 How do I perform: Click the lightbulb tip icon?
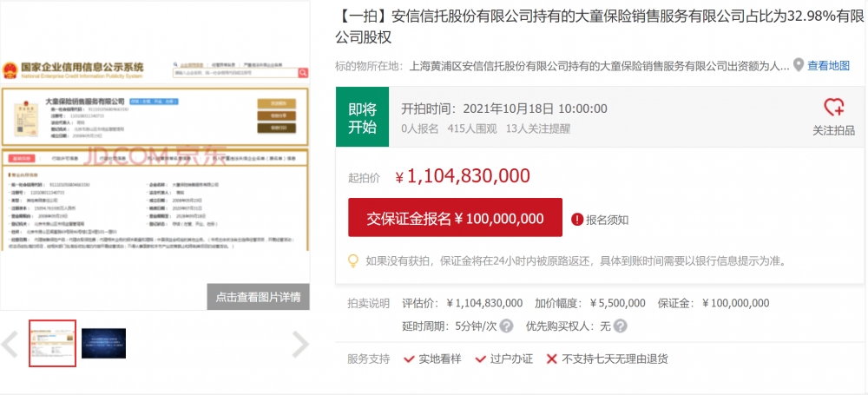(353, 261)
